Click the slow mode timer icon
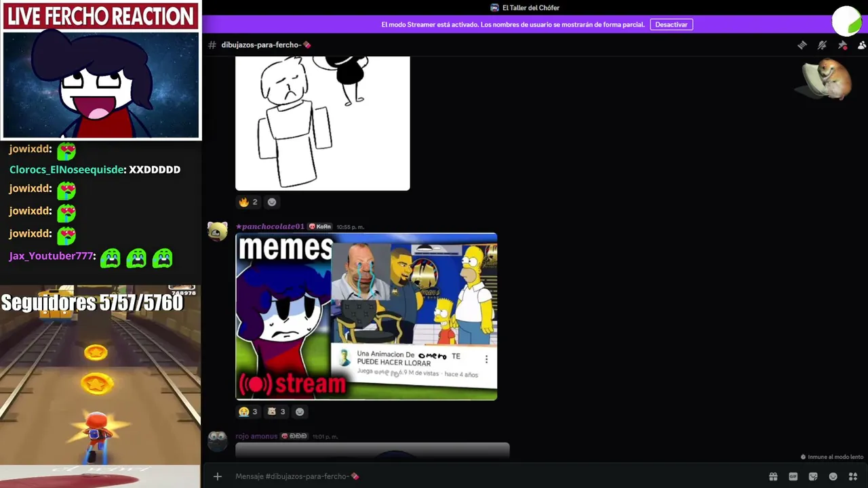The height and width of the screenshot is (488, 868). click(x=804, y=457)
